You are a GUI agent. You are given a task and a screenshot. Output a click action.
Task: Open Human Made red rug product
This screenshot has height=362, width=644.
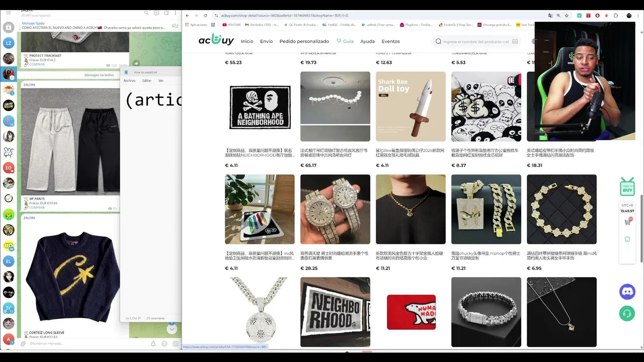(411, 312)
